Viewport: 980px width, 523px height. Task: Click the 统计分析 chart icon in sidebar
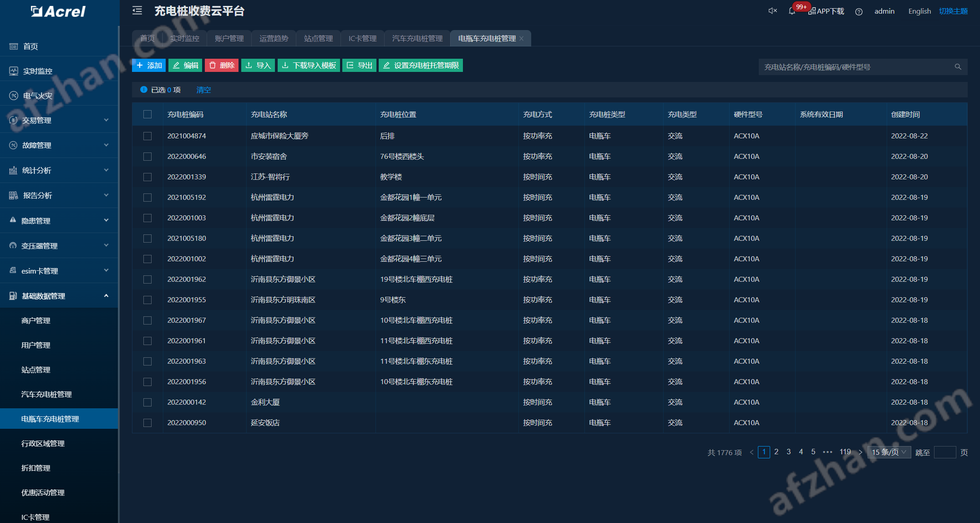coord(13,170)
